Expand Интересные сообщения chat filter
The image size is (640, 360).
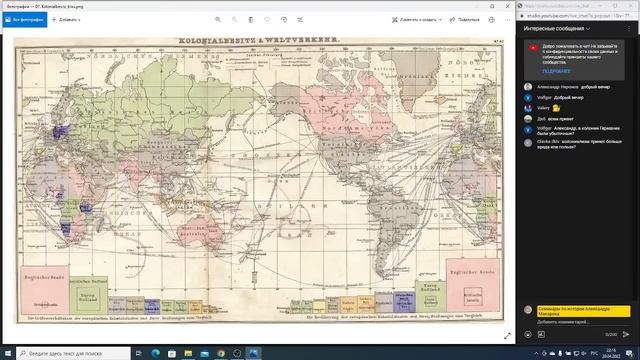(x=557, y=29)
